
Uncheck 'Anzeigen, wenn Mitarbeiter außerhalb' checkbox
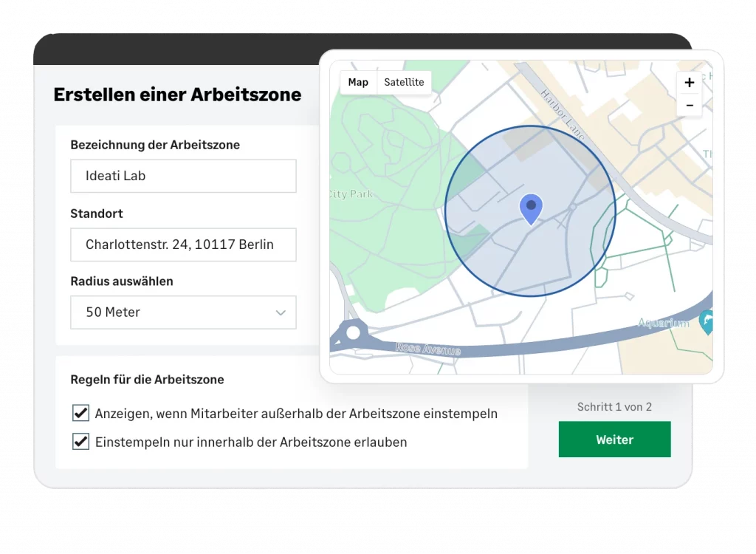click(80, 413)
